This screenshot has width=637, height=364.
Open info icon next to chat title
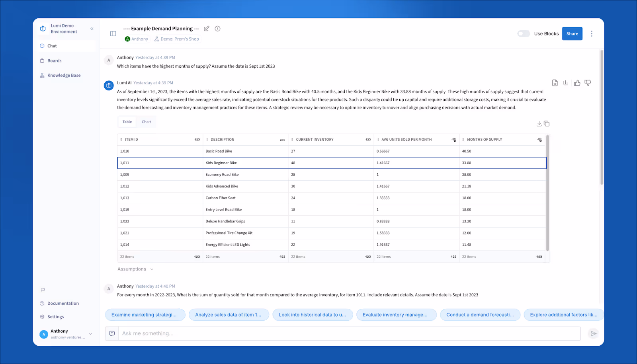217,29
